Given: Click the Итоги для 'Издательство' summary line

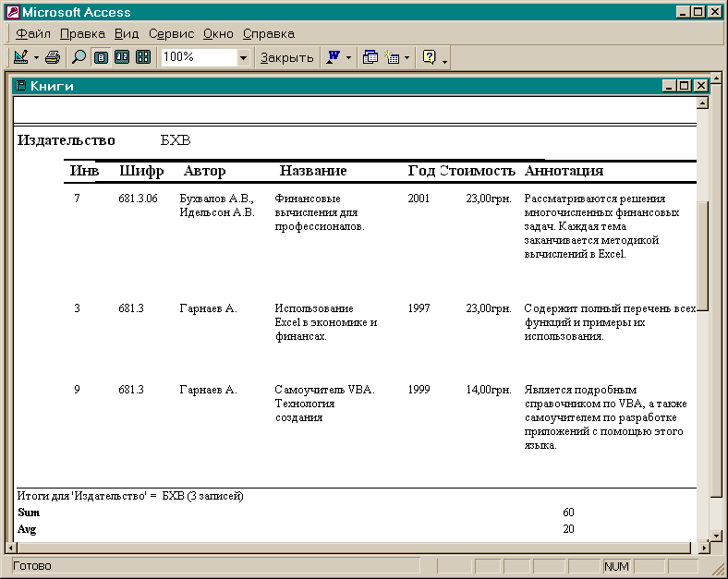Looking at the screenshot, I should (x=130, y=496).
